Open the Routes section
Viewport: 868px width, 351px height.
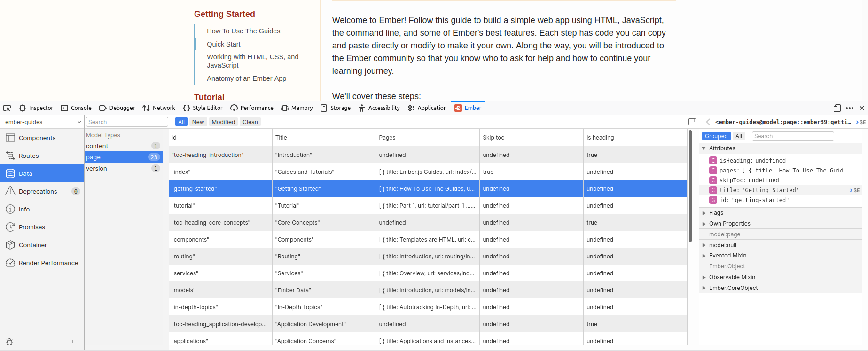point(42,156)
